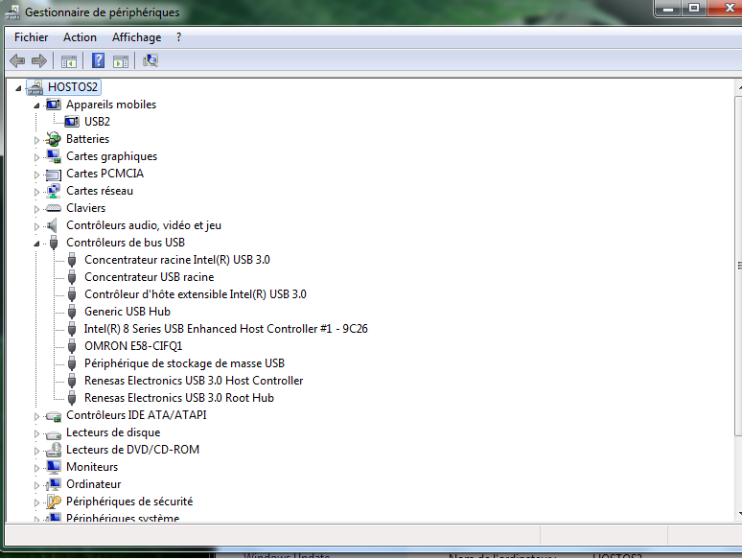Expand the Cartes graphiques branch
Viewport: 742px width, 560px height.
pos(36,157)
